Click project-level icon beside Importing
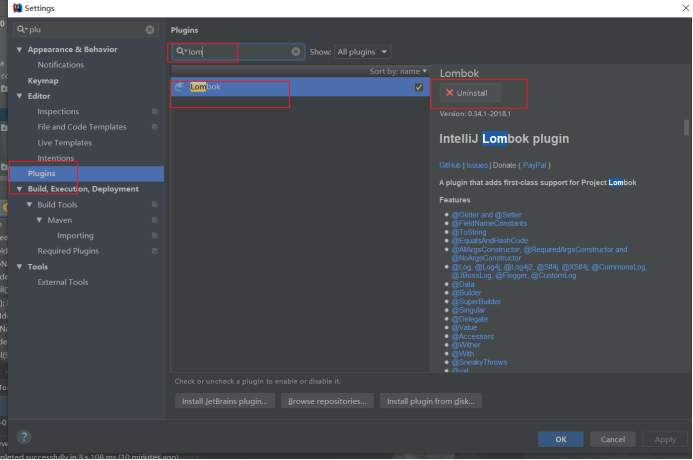Viewport: 693px width, 460px height. tap(155, 236)
